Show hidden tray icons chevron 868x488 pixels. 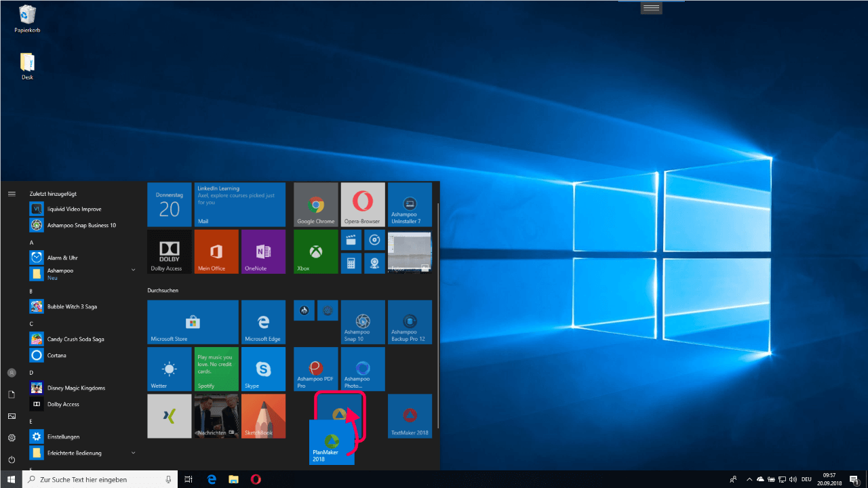click(749, 479)
